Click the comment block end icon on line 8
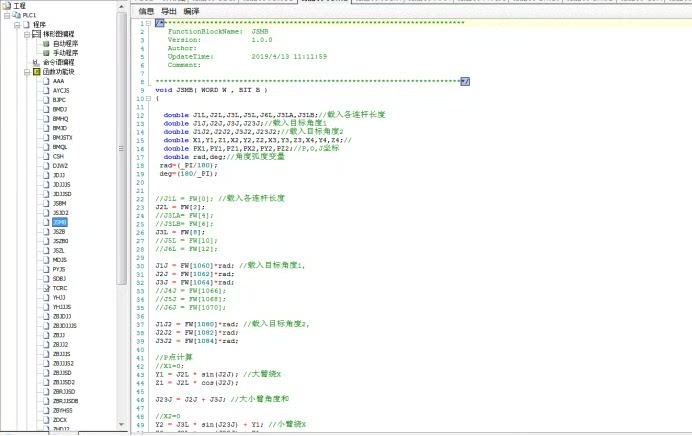Image resolution: width=692 pixels, height=436 pixels. click(x=465, y=81)
